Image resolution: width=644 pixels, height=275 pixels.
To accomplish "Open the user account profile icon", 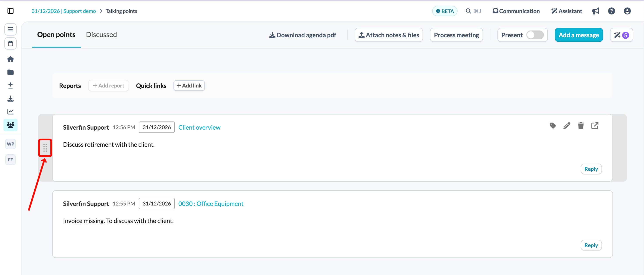I will pos(627,11).
